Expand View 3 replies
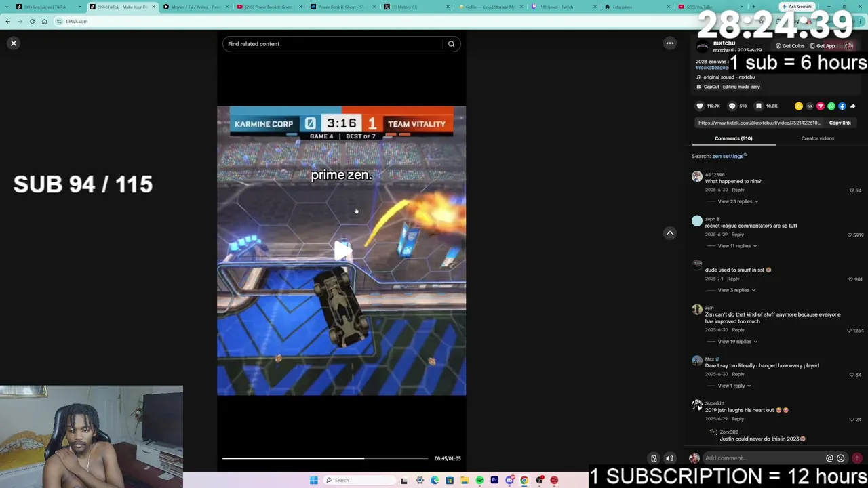The height and width of the screenshot is (488, 868). (736, 290)
